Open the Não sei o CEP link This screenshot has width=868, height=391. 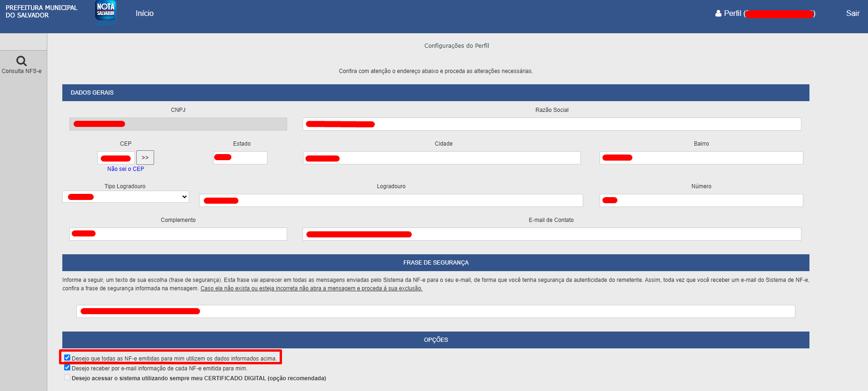click(126, 169)
